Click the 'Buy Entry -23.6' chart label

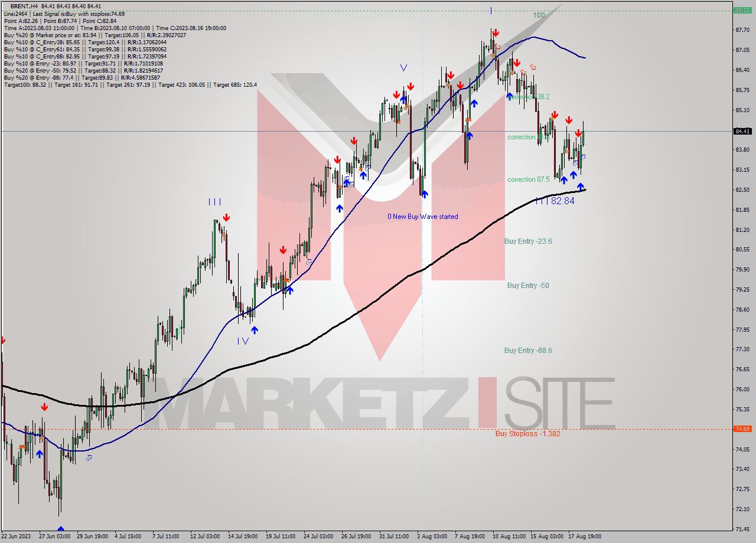pyautogui.click(x=528, y=241)
